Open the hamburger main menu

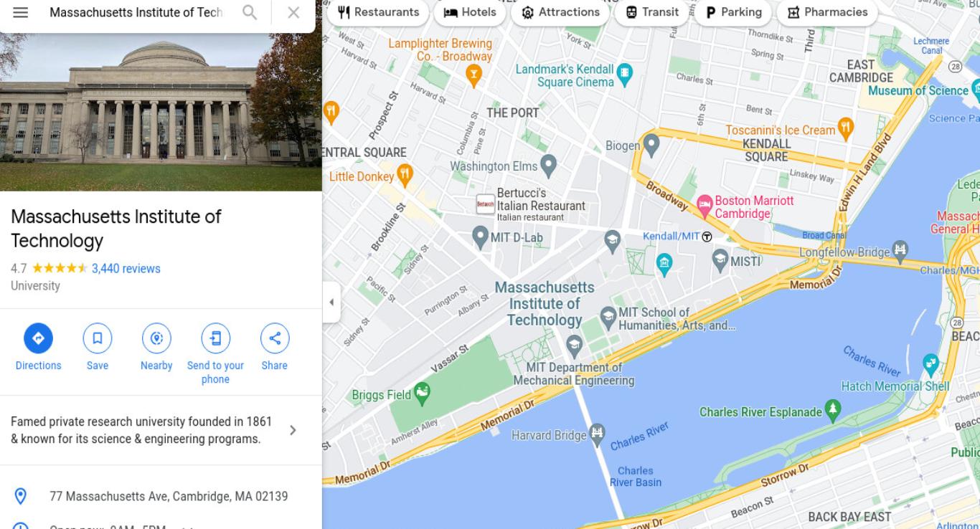[21, 12]
